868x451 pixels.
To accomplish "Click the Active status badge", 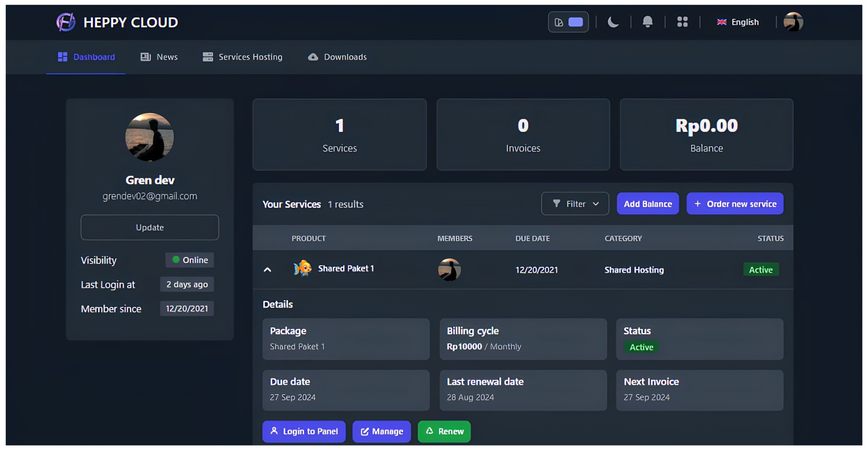I will pyautogui.click(x=761, y=269).
